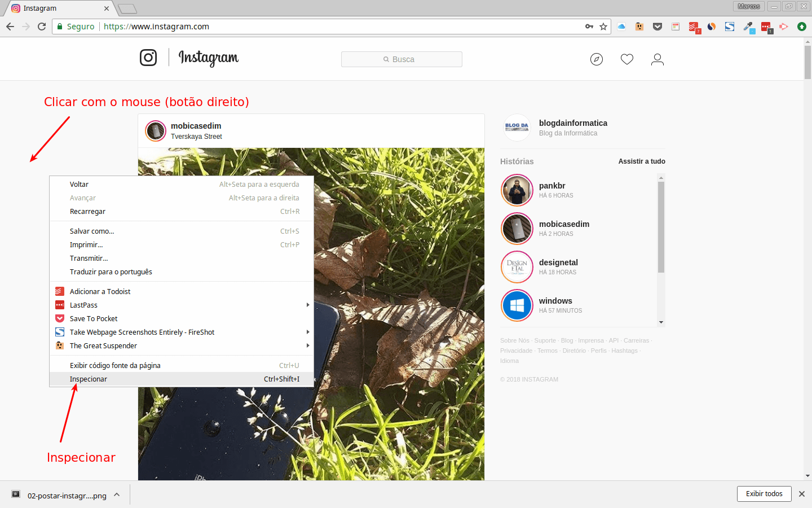Open download item options chevron
Viewport: 812px width, 508px height.
117,495
